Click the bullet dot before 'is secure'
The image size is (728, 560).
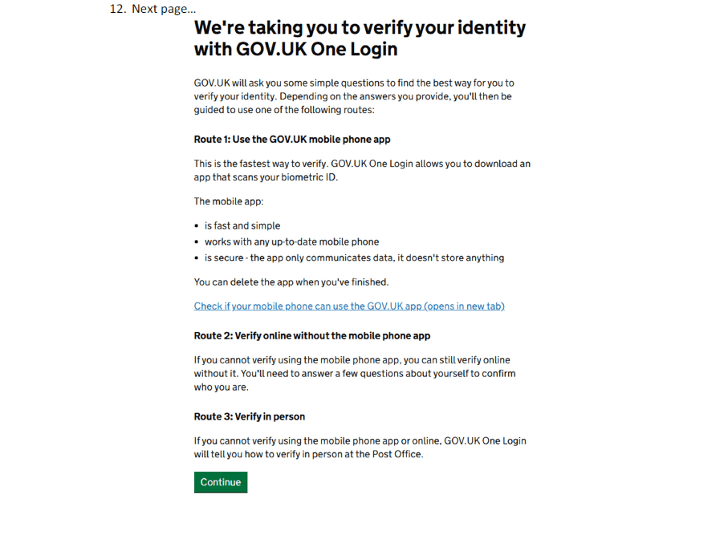click(x=197, y=258)
